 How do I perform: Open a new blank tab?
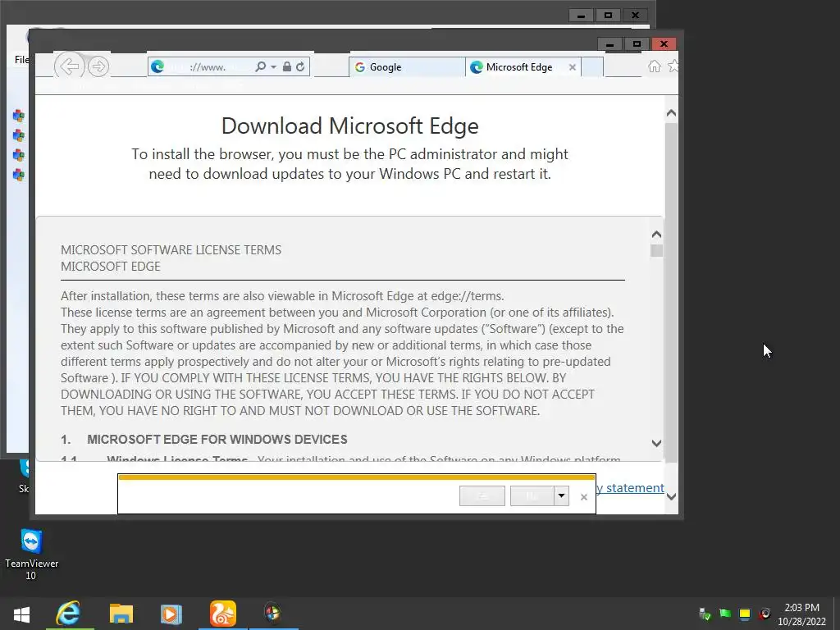pyautogui.click(x=592, y=67)
